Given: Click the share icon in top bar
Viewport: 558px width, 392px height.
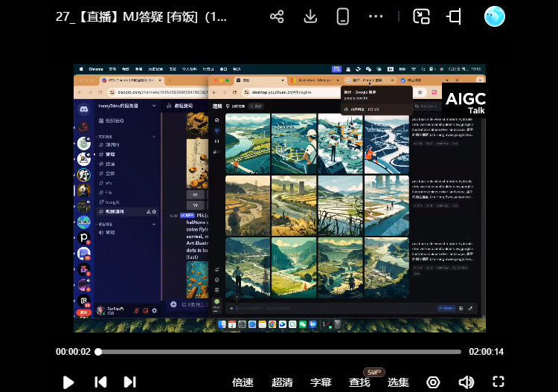Looking at the screenshot, I should (x=277, y=16).
